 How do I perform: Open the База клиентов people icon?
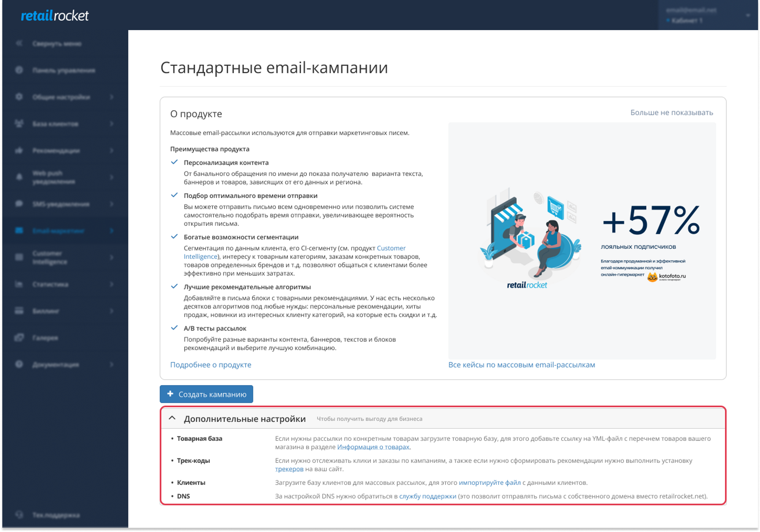19,123
